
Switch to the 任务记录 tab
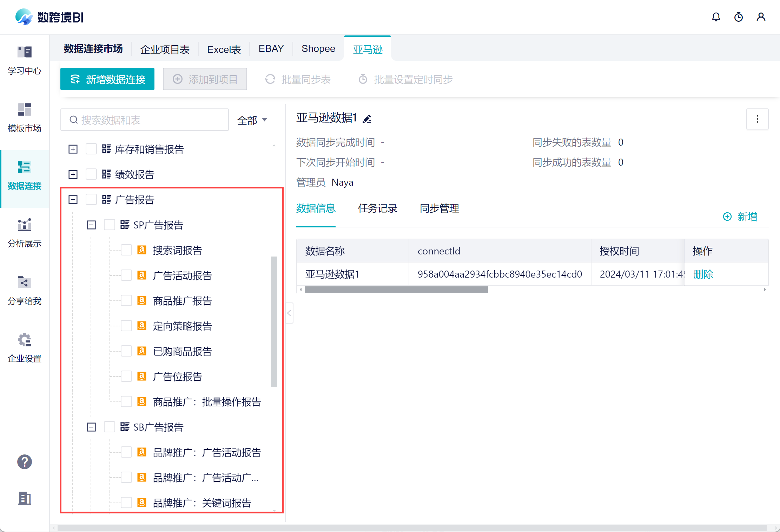(x=377, y=208)
